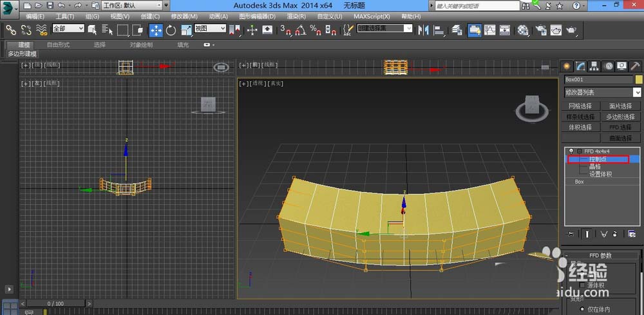
Task: Click the Select and Link chain icon
Action: click(x=11, y=30)
